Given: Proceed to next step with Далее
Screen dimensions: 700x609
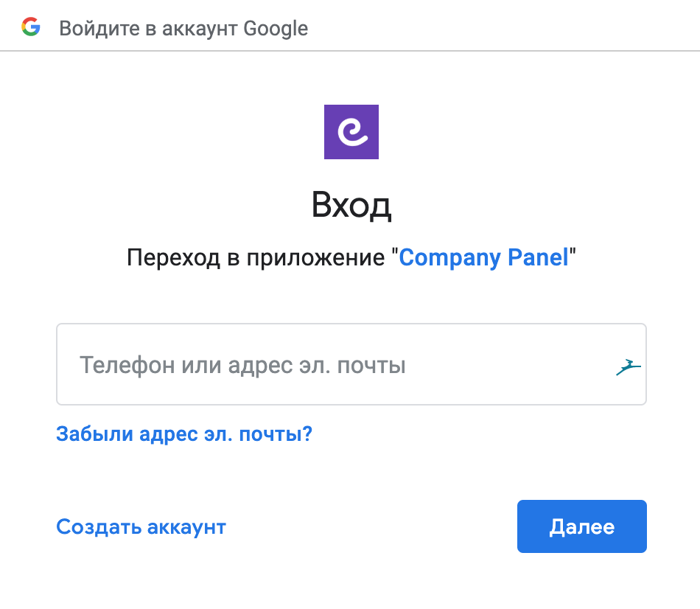Looking at the screenshot, I should tap(581, 526).
